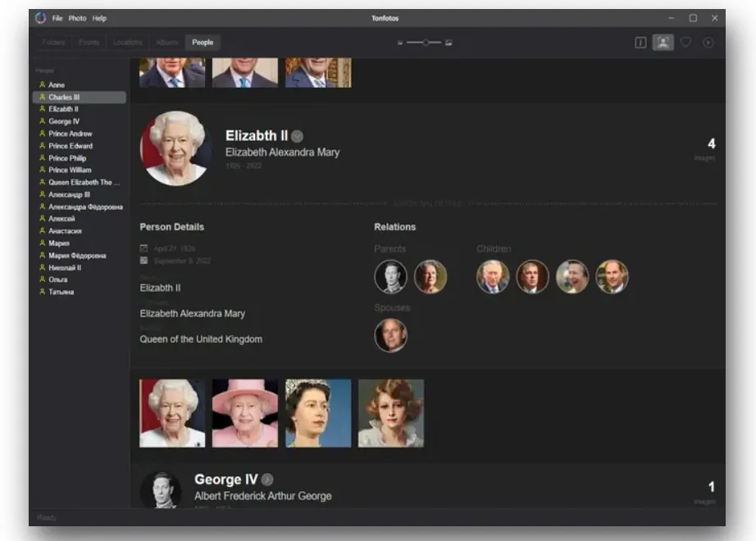Select Queen Elizabeth The ... in people list
This screenshot has height=541, width=756.
tap(80, 182)
